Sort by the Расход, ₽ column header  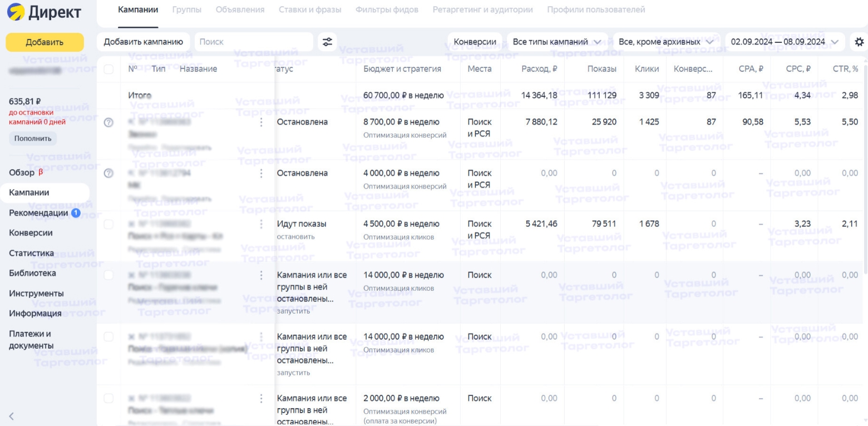click(539, 69)
